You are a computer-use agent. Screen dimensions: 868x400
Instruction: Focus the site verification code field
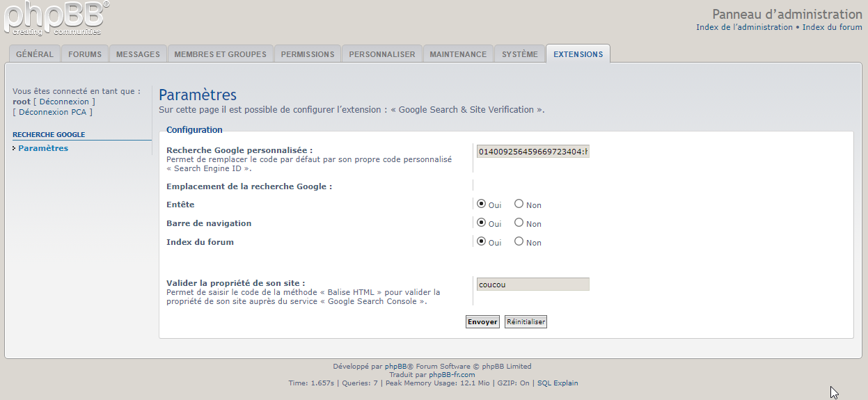coord(532,285)
